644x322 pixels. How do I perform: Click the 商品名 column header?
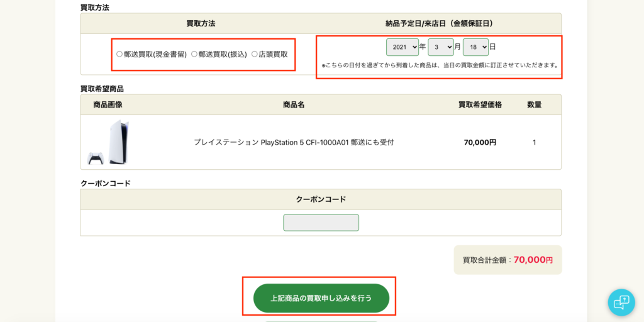[x=294, y=105]
